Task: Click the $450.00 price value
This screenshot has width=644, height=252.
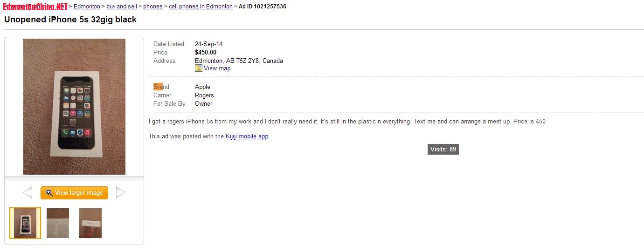Action: (206, 52)
